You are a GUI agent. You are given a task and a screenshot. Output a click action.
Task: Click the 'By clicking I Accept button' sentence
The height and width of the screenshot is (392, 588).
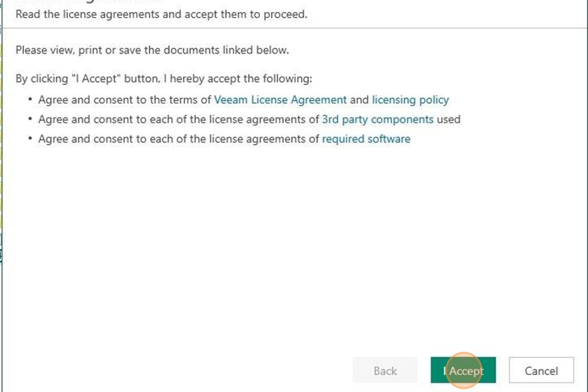(163, 78)
